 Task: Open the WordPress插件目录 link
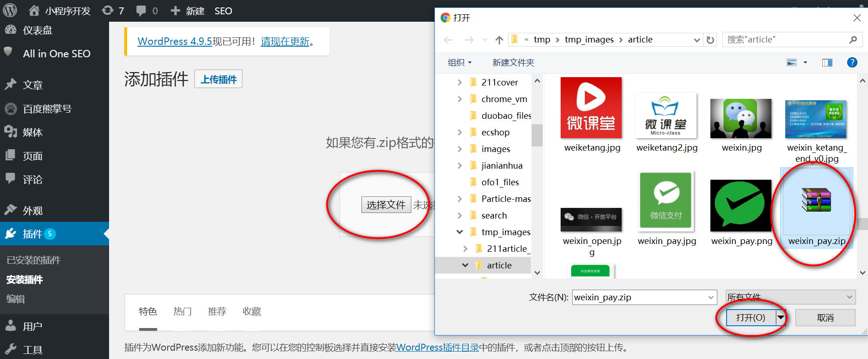pyautogui.click(x=438, y=347)
